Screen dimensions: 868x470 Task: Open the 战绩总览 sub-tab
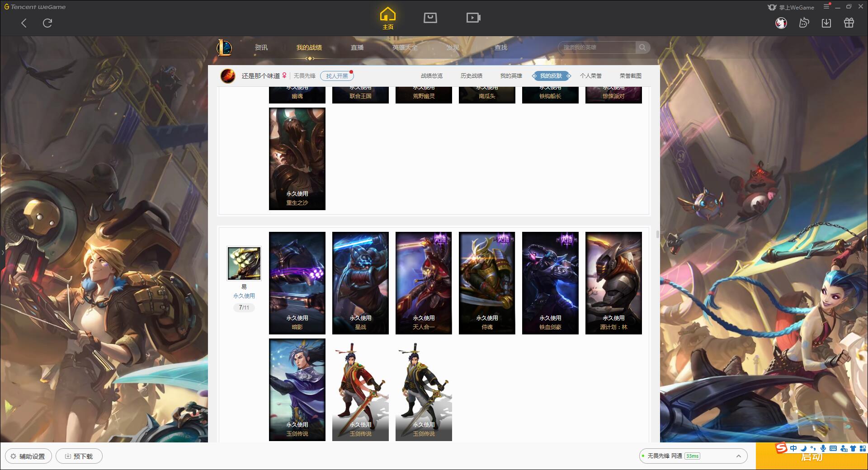pyautogui.click(x=432, y=76)
